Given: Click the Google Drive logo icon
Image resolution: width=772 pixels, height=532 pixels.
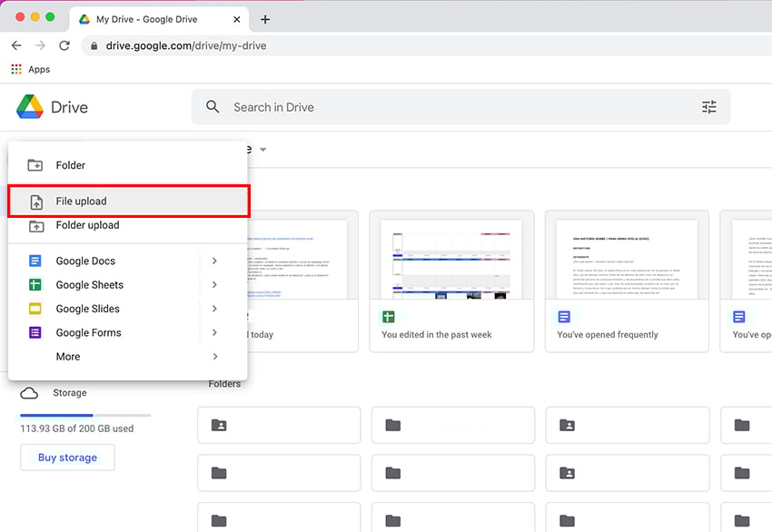Looking at the screenshot, I should (x=30, y=107).
